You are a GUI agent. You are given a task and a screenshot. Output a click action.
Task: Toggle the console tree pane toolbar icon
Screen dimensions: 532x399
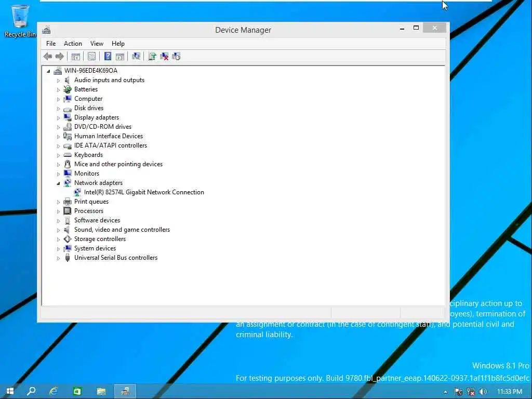76,56
